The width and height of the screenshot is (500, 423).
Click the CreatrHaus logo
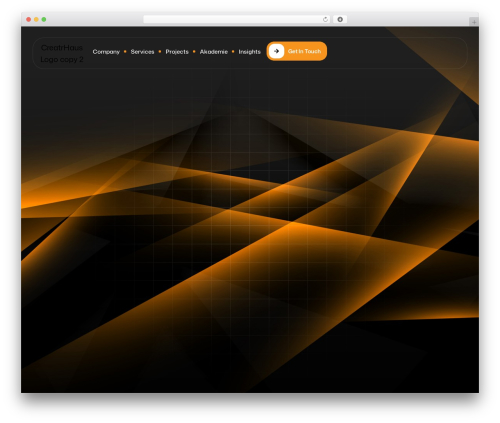pos(62,54)
